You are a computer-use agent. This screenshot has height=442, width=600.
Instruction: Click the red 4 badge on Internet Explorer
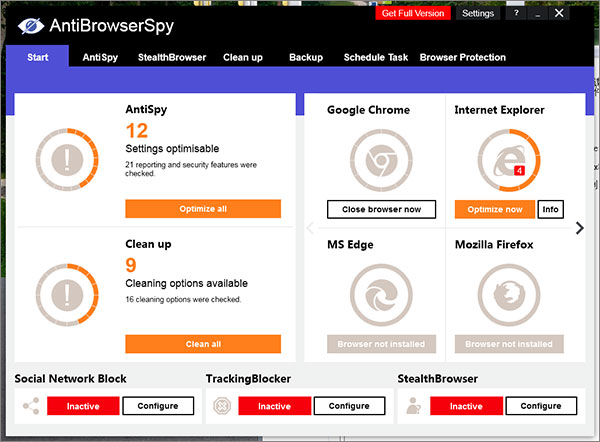[519, 170]
